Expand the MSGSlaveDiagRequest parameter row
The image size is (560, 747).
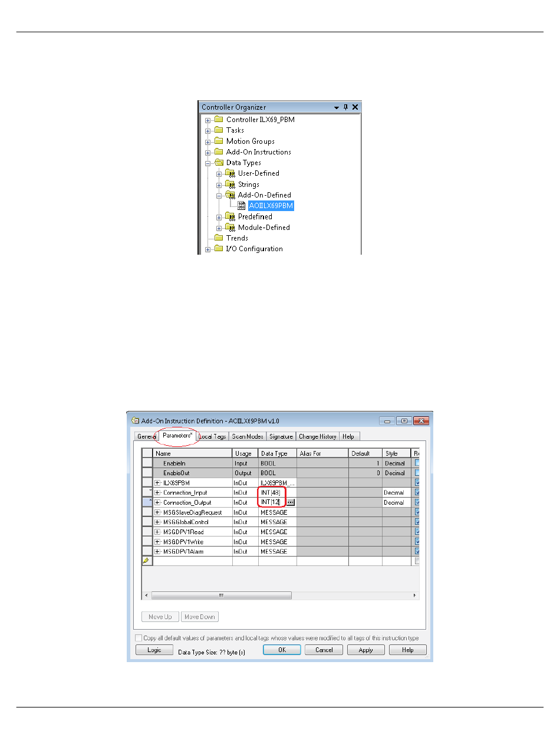(x=157, y=512)
